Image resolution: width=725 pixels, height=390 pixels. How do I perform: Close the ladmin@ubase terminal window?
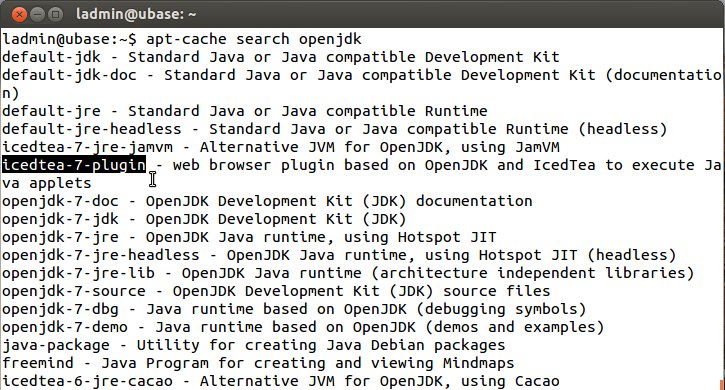[19, 14]
